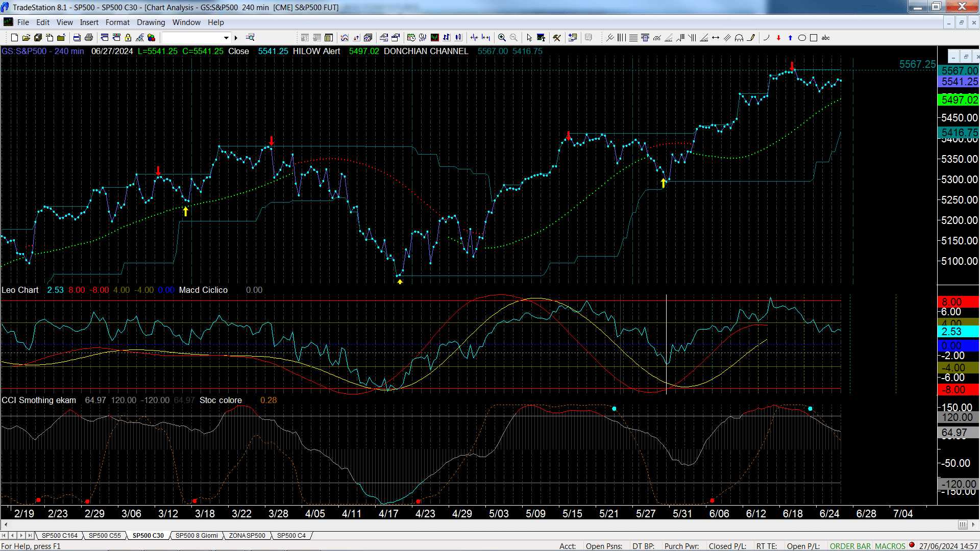Viewport: 980px width, 551px height.
Task: Click horizontal scrollbar right arrow
Action: pos(974,524)
